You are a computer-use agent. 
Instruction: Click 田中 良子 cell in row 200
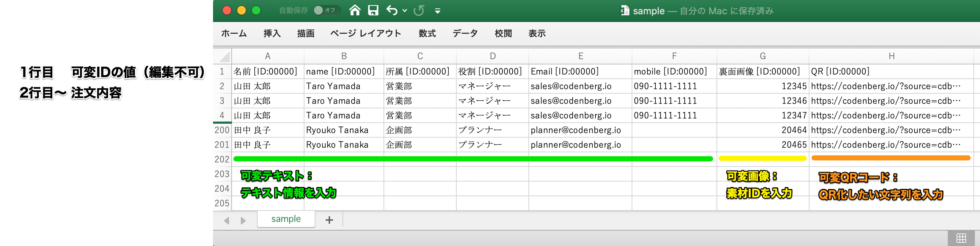[x=268, y=130]
